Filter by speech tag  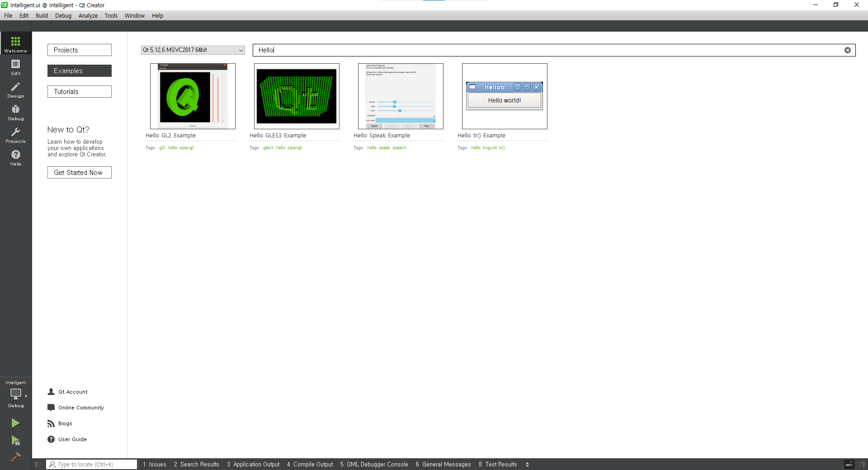pyautogui.click(x=399, y=148)
